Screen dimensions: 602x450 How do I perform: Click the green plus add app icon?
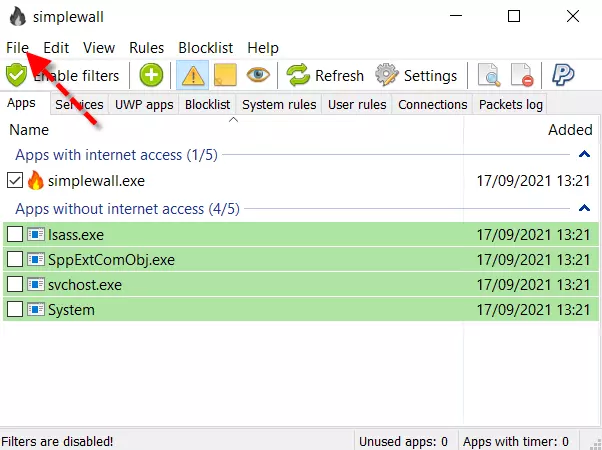151,75
